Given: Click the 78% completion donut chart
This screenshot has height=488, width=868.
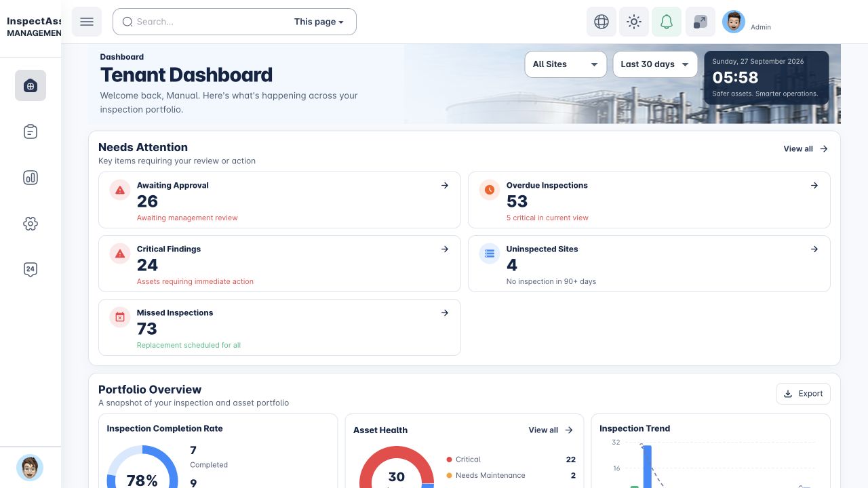Looking at the screenshot, I should click(x=142, y=467).
